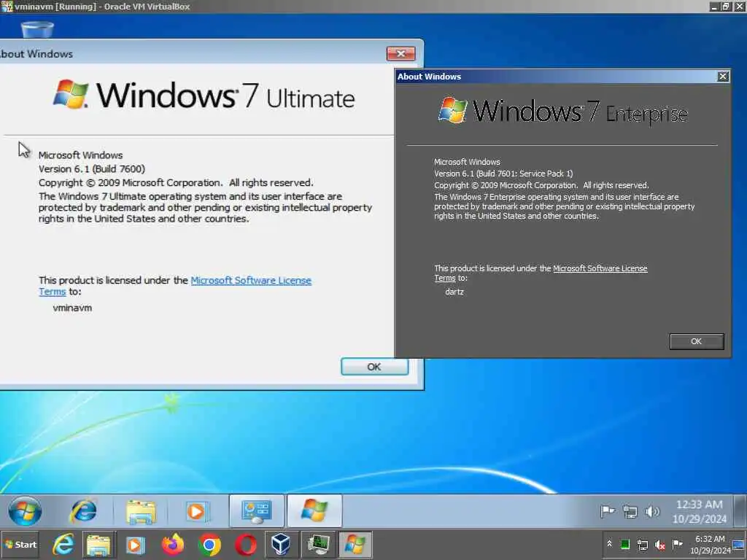Launch Firefox from the host taskbar
Screen dimensions: 747x560
click(172, 544)
